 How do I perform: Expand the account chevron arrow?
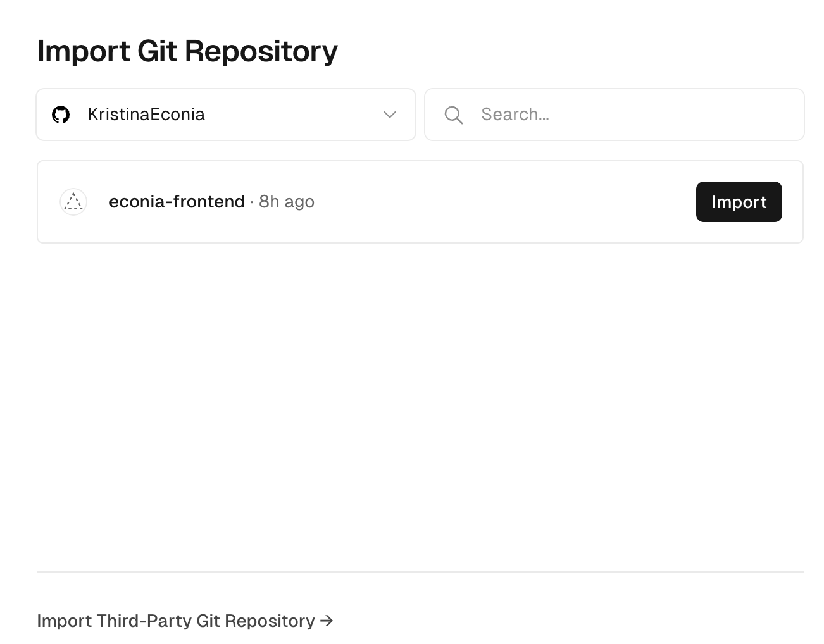390,115
